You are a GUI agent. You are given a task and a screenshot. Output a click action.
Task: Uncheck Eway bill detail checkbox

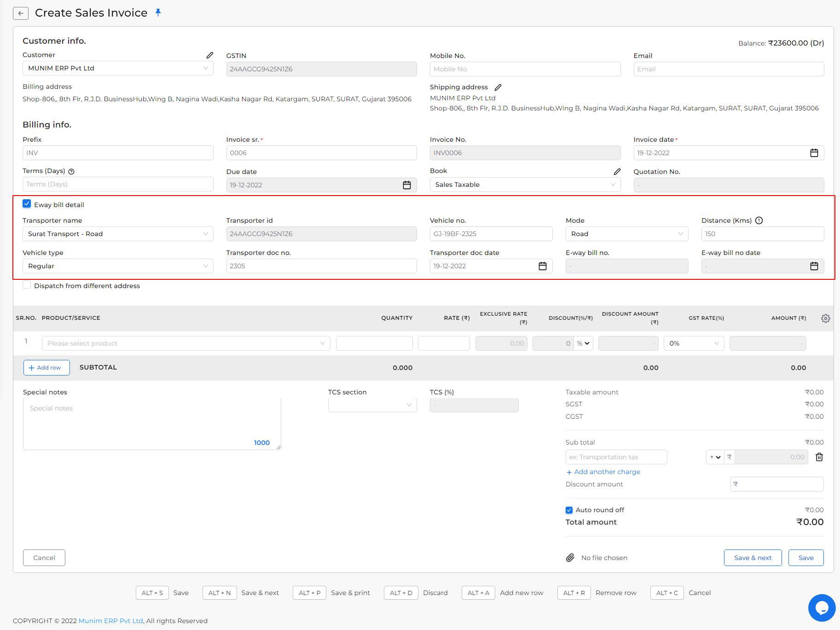27,204
